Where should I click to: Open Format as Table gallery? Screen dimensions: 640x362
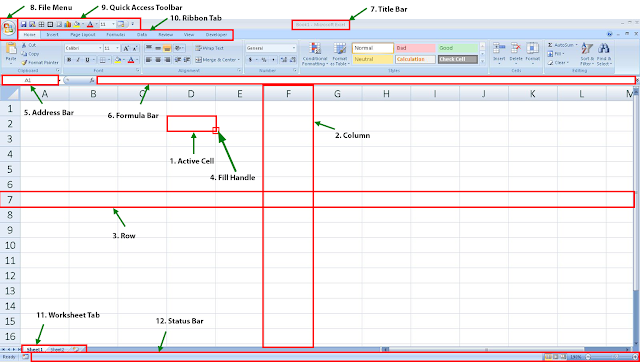[339, 54]
